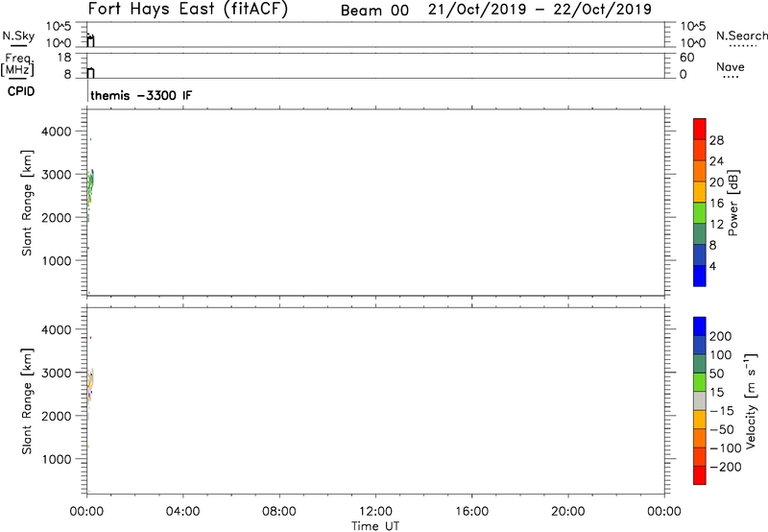
Task: Select the light green 12–16 dB Power colorbar segment
Action: click(700, 213)
